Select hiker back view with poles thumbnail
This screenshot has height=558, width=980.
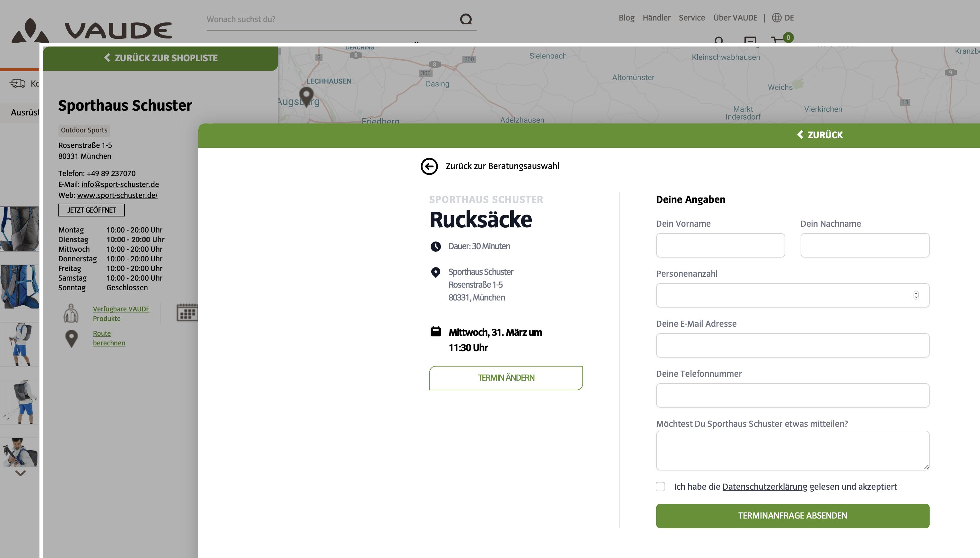(x=20, y=402)
